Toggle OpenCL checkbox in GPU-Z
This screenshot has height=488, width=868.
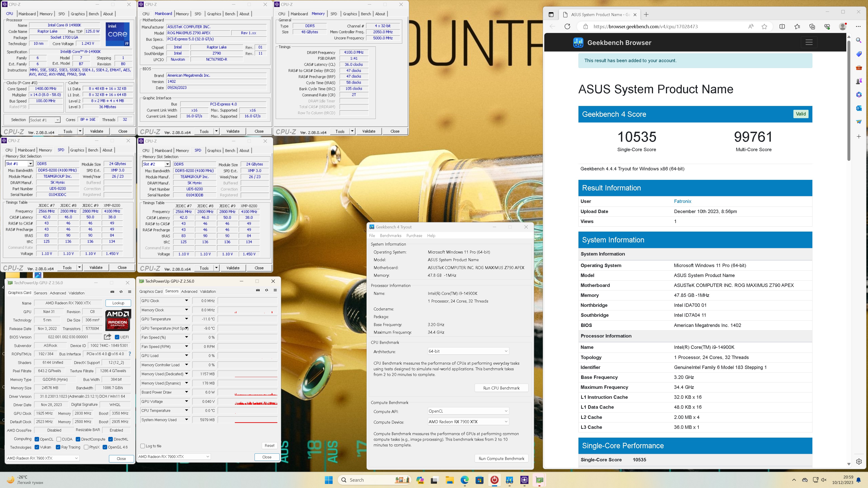click(37, 439)
